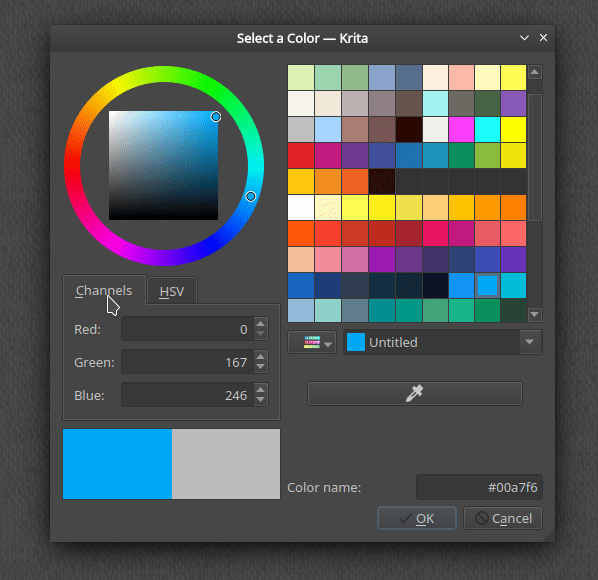
Task: Confirm color with OK button
Action: click(417, 518)
